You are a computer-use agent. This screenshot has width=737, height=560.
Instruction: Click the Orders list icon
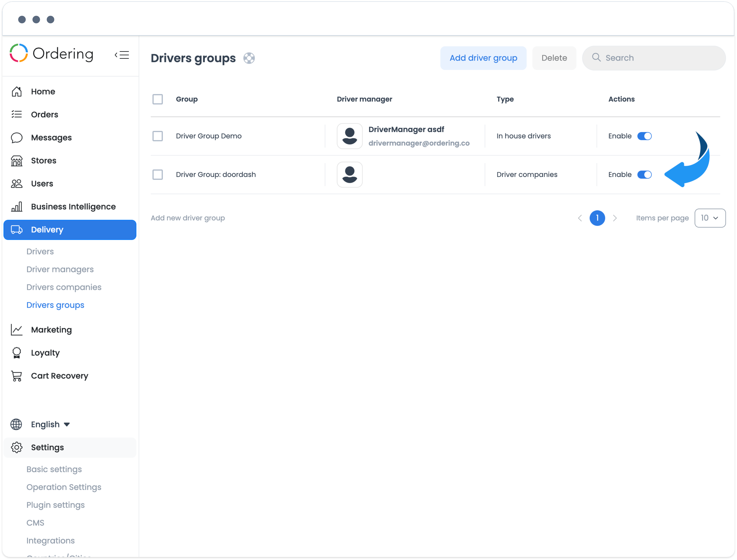[17, 114]
